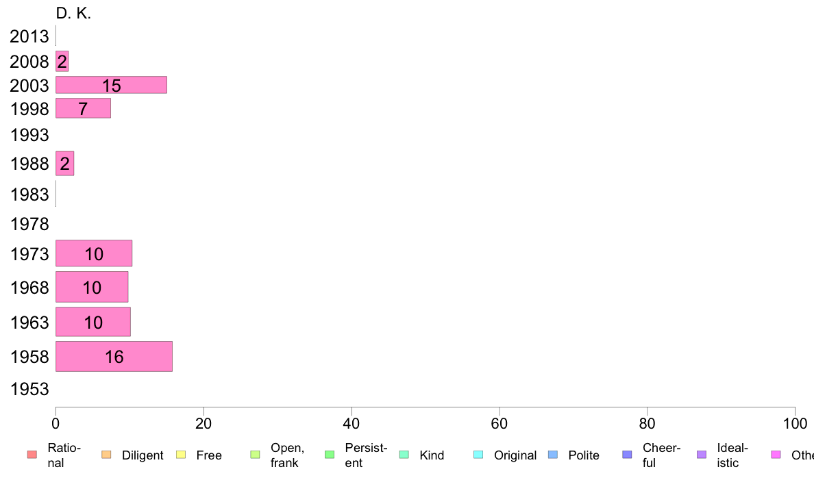The image size is (814, 504).
Task: Click the 1968 bar labeled 10
Action: (x=92, y=287)
